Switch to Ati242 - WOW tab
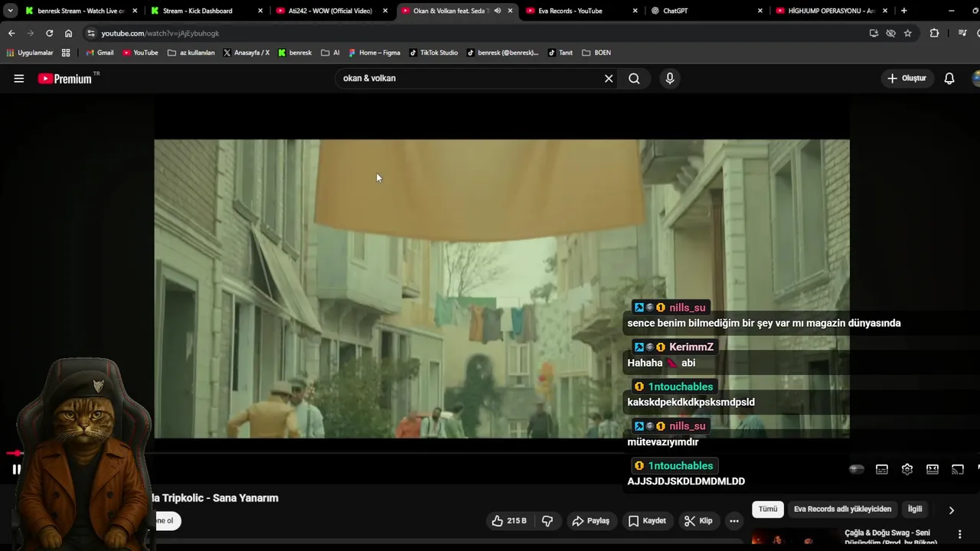 (330, 11)
